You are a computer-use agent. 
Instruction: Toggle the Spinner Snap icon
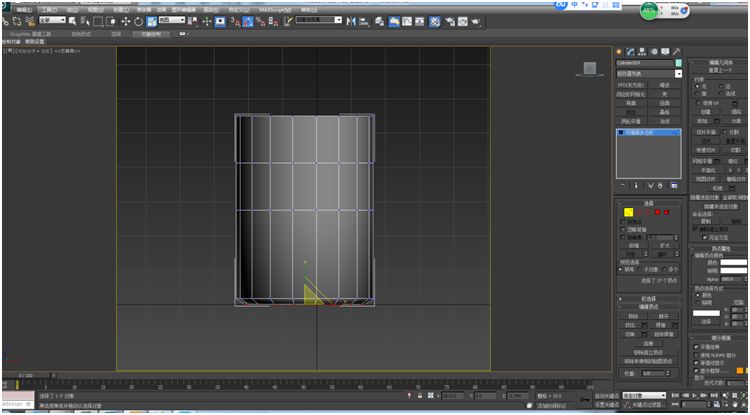click(x=273, y=21)
